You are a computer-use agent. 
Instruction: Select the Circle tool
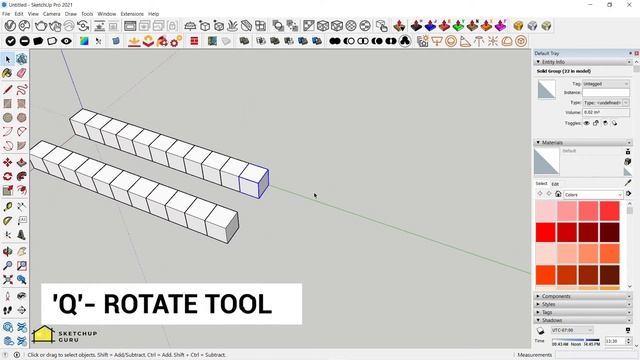(x=7, y=118)
